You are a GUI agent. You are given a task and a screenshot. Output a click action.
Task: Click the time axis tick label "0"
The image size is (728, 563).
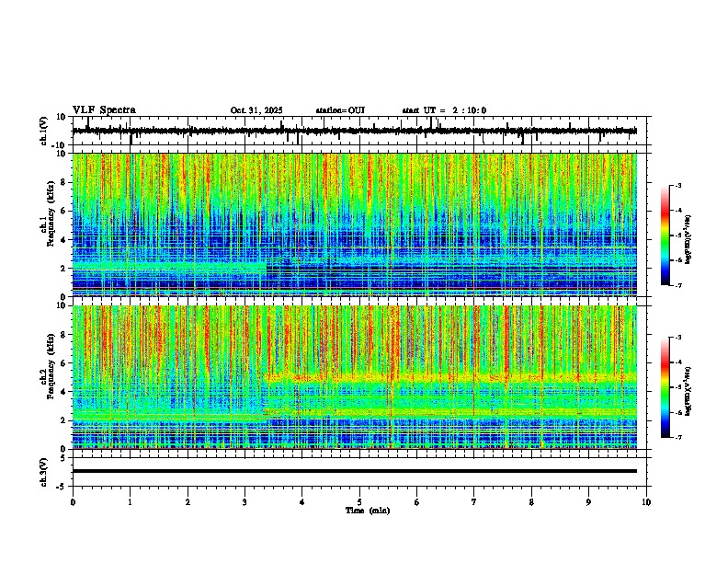pos(73,502)
